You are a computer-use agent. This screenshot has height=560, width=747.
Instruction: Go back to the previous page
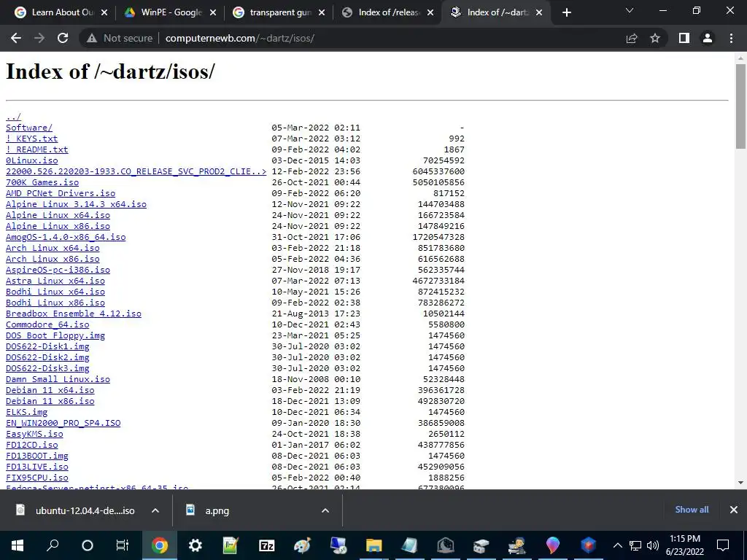coord(16,38)
